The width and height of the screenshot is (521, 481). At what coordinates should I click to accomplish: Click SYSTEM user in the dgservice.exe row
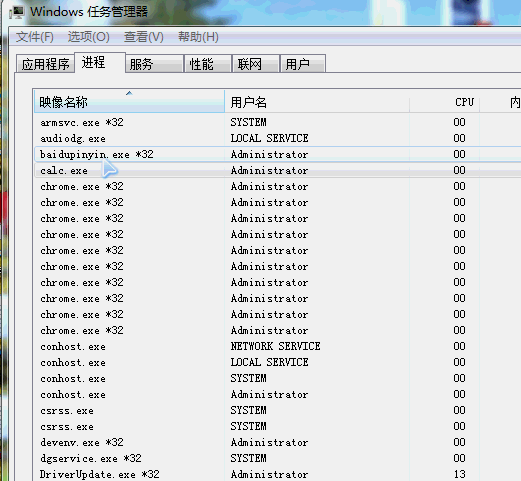tap(248, 458)
